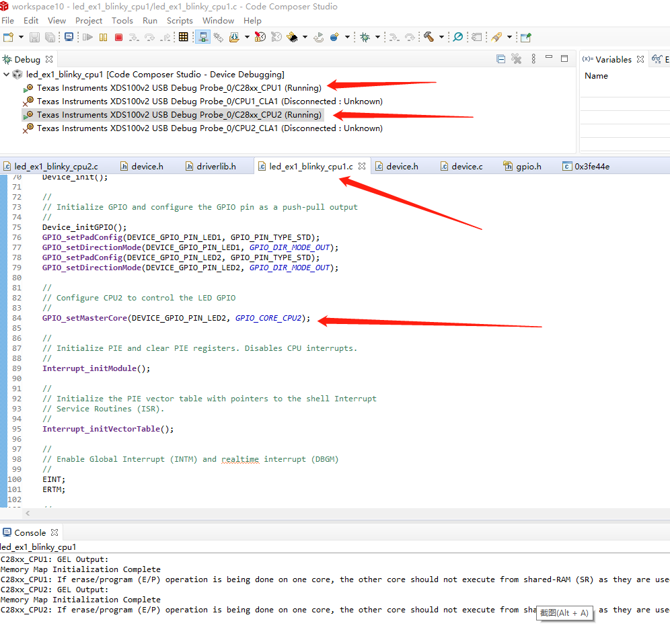Toggle the highlighted connect target icon
The height and width of the screenshot is (644, 670).
(x=203, y=37)
